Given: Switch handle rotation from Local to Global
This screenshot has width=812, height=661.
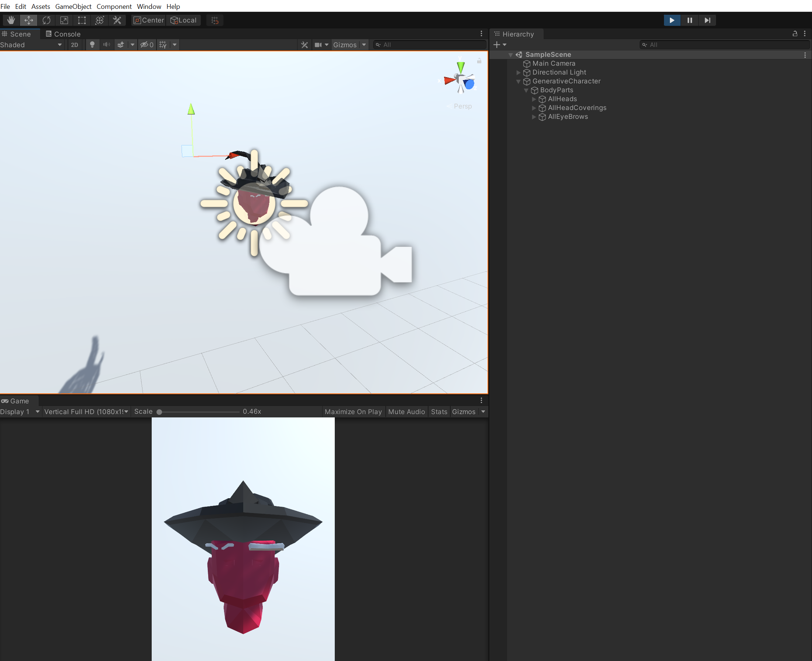Looking at the screenshot, I should pos(184,20).
